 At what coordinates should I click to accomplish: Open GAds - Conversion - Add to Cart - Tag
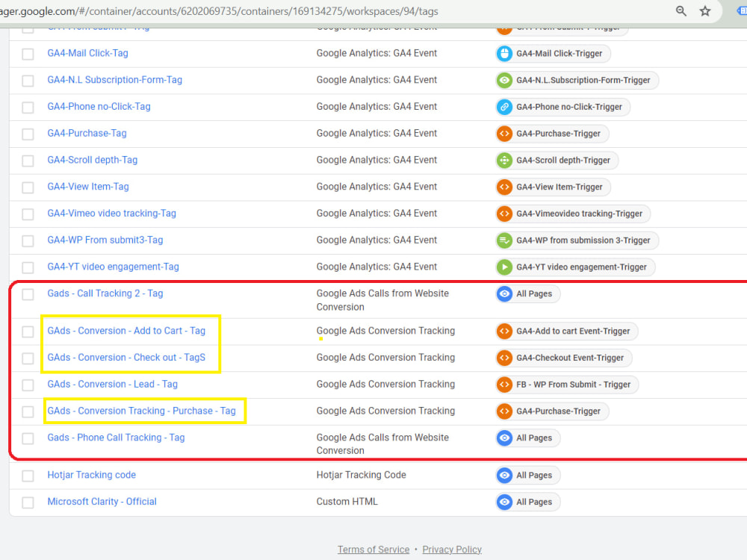126,331
